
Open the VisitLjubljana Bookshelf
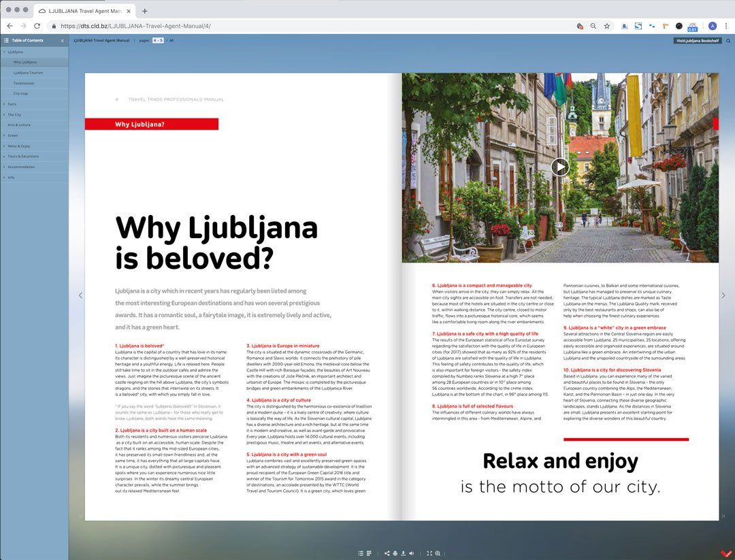(x=697, y=41)
